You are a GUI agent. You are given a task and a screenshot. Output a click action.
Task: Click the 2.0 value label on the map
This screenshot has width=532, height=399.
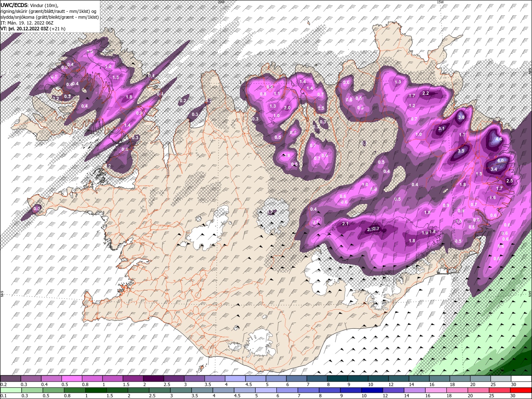[287, 108]
